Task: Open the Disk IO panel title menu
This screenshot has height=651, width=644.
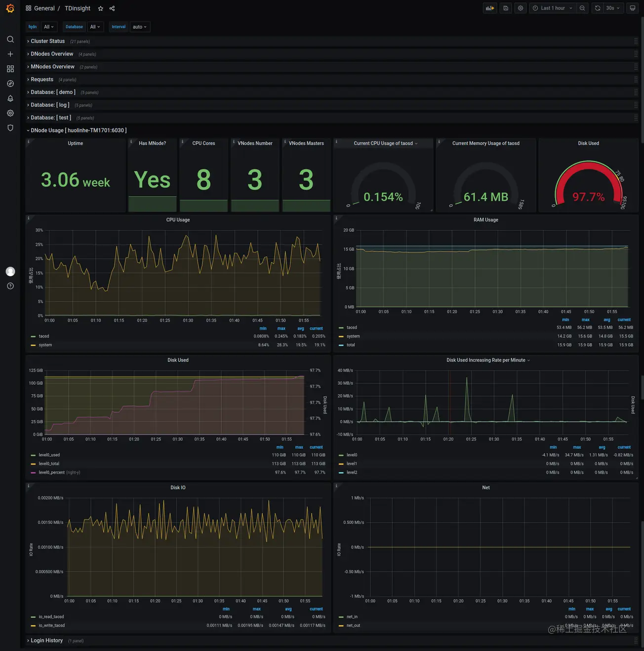Action: pos(178,488)
